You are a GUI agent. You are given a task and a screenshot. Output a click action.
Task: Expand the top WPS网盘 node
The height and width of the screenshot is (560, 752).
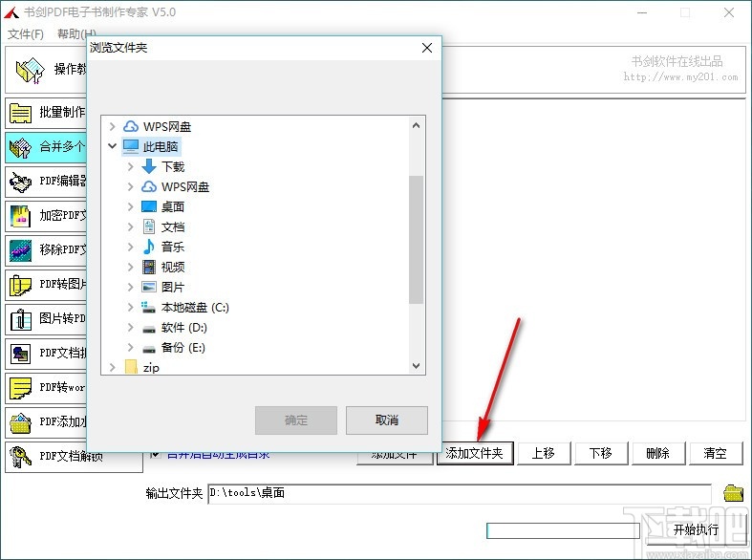coord(112,126)
